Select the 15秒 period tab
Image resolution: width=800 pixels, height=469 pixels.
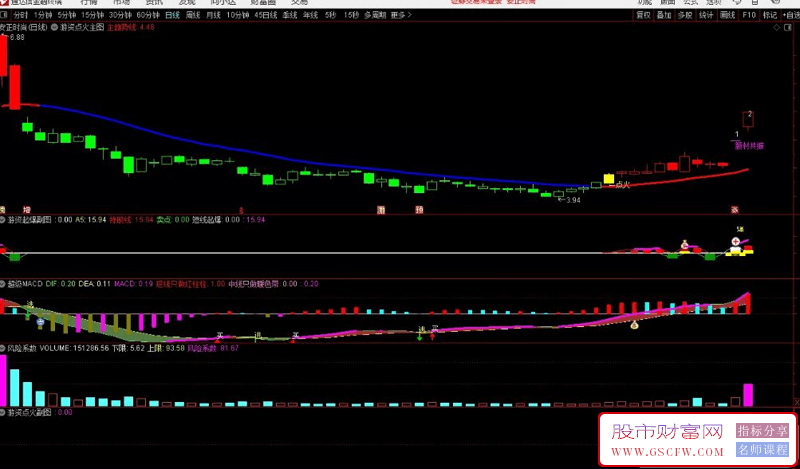pyautogui.click(x=351, y=15)
